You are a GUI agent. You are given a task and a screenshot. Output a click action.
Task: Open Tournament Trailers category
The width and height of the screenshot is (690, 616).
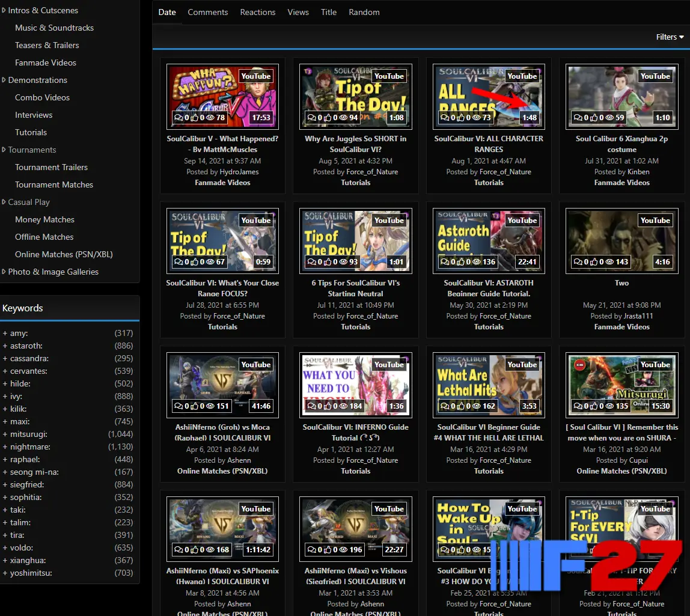pos(51,167)
